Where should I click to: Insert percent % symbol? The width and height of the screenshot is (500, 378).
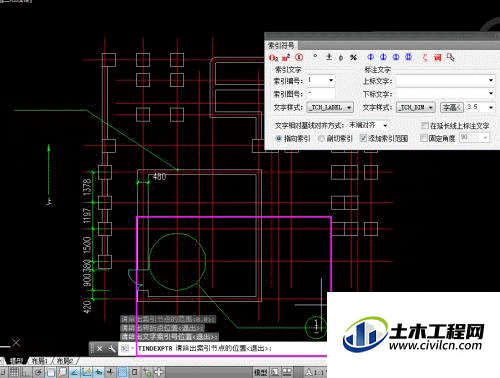353,57
